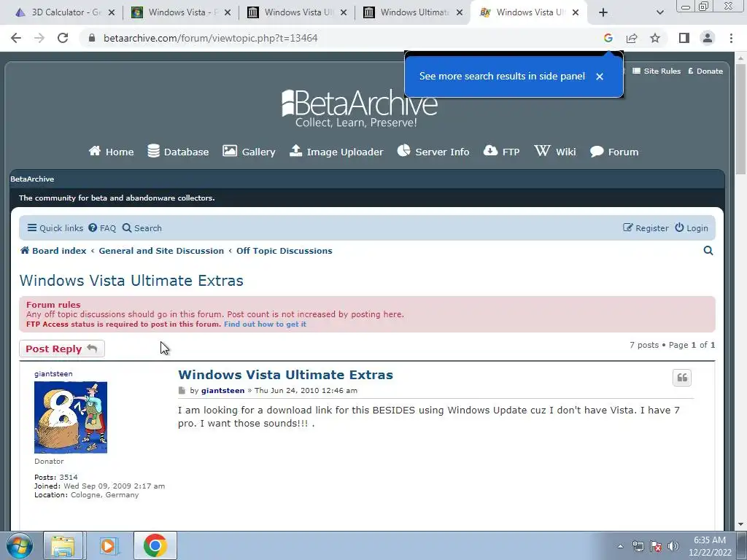
Task: Click the Register link
Action: (x=646, y=228)
